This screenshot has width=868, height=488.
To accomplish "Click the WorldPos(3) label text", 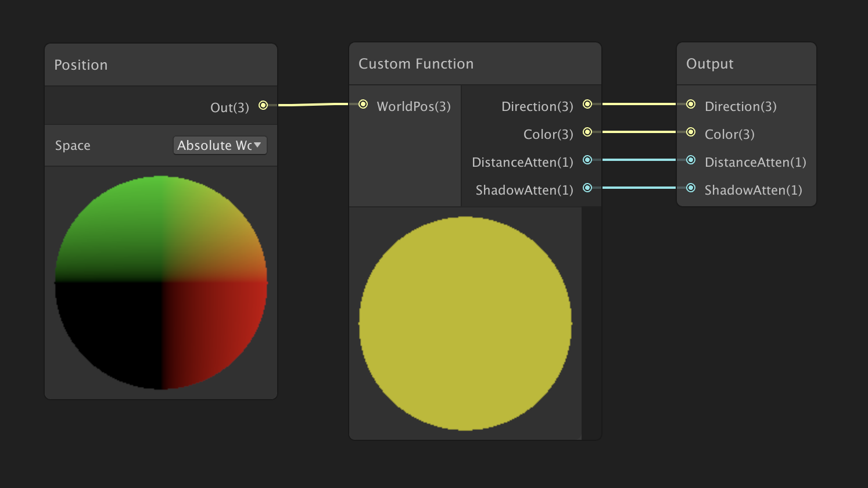I will tap(414, 106).
